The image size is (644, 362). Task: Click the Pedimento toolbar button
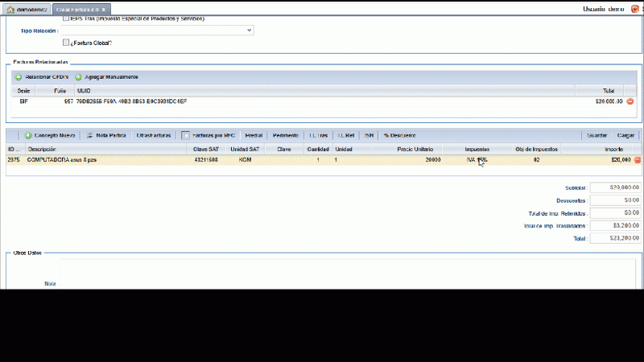(x=286, y=136)
